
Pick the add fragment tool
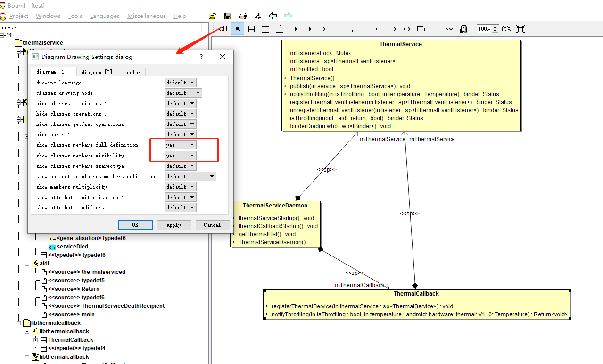pyautogui.click(x=280, y=29)
